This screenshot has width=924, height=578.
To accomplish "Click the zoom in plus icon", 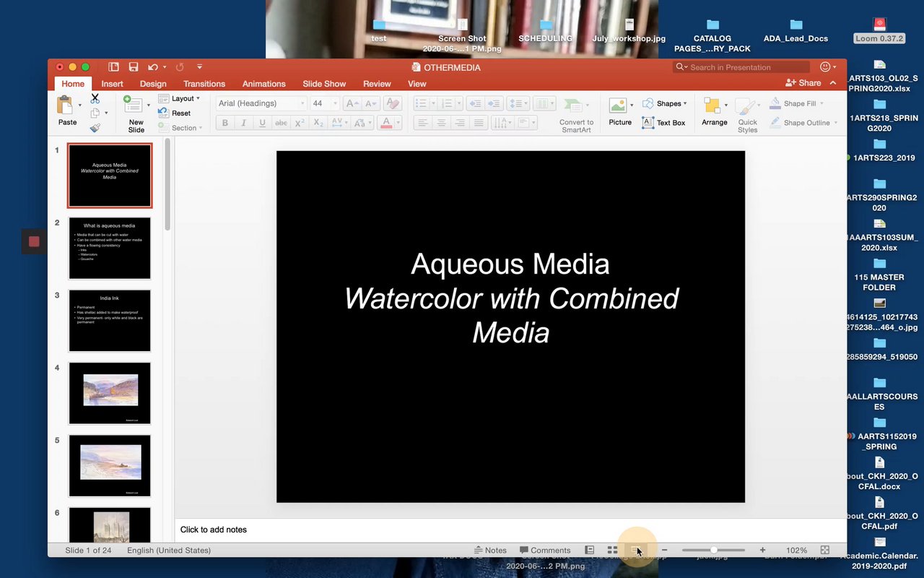I will click(762, 550).
